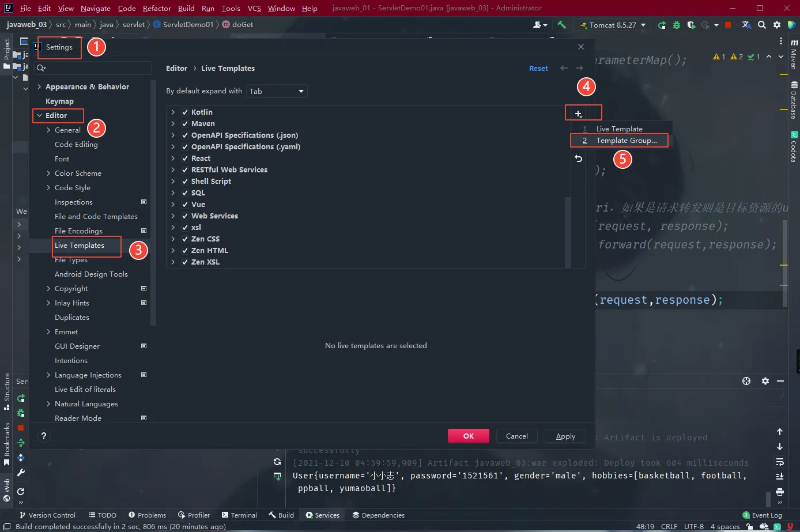
Task: Click the deploy-all sync icon in console
Action: click(277, 462)
